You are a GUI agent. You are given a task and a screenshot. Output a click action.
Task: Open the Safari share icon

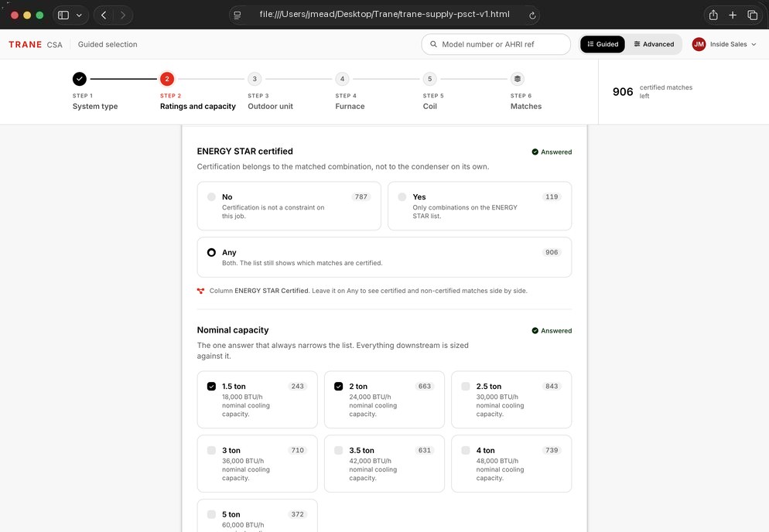coord(713,15)
